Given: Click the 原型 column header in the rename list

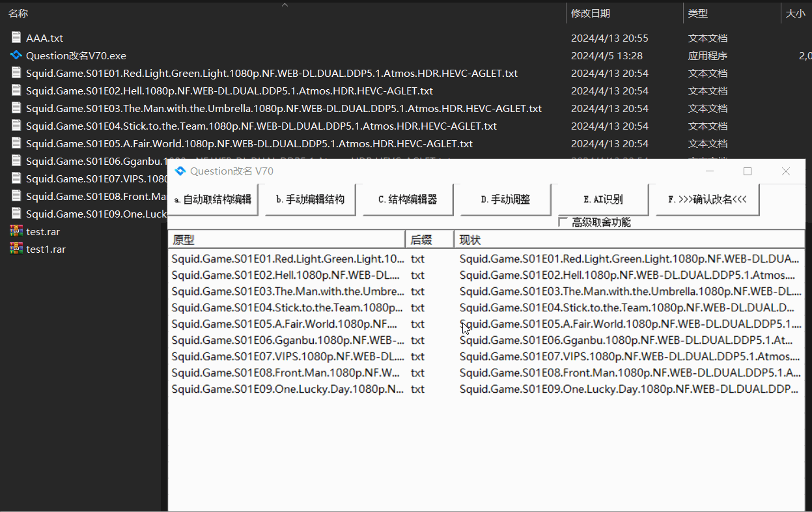Looking at the screenshot, I should [287, 240].
